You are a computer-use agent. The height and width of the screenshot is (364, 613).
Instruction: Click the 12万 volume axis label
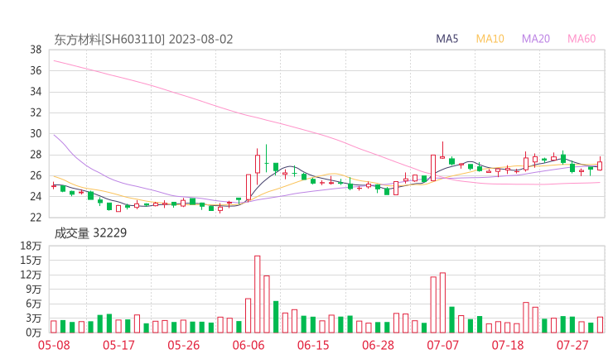[31, 275]
